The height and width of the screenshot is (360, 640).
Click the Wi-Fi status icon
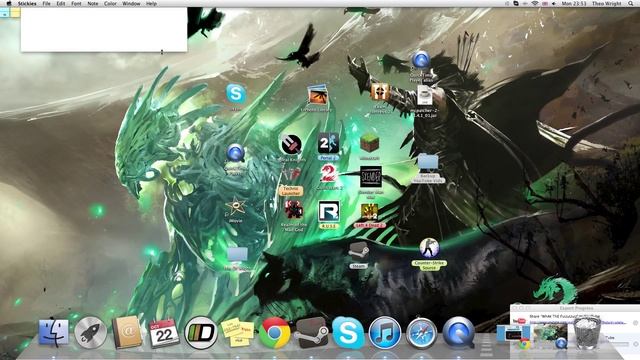coord(535,4)
